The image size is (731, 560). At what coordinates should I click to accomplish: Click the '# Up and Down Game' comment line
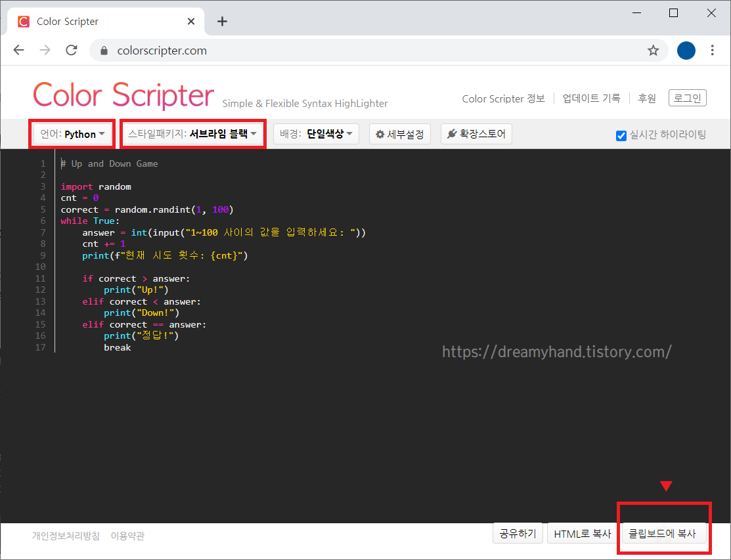(x=110, y=163)
